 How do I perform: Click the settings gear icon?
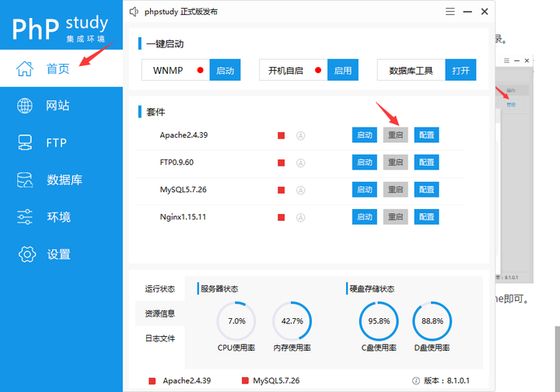pyautogui.click(x=27, y=254)
